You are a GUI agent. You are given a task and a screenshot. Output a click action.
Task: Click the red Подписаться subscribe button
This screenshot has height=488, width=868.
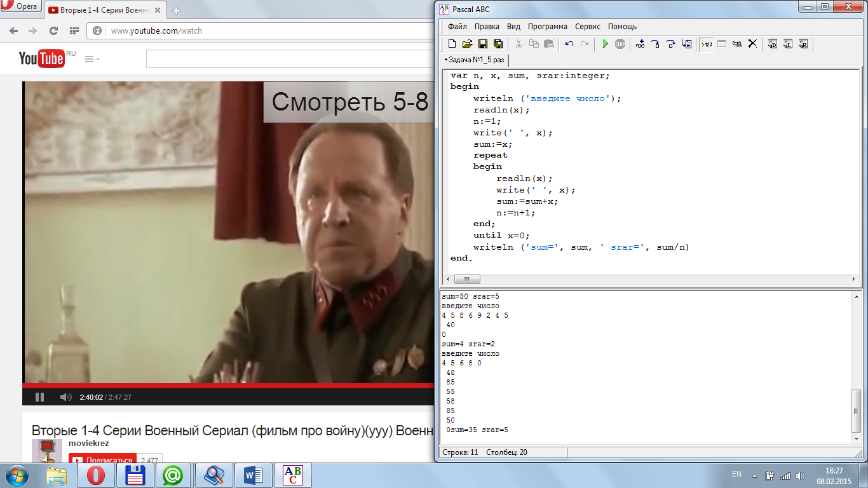coord(102,460)
